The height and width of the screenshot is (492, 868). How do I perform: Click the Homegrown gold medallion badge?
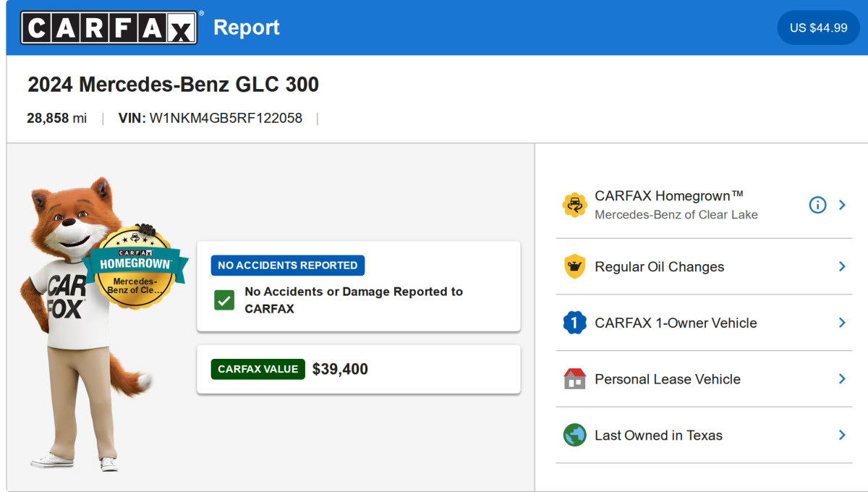pos(135,267)
